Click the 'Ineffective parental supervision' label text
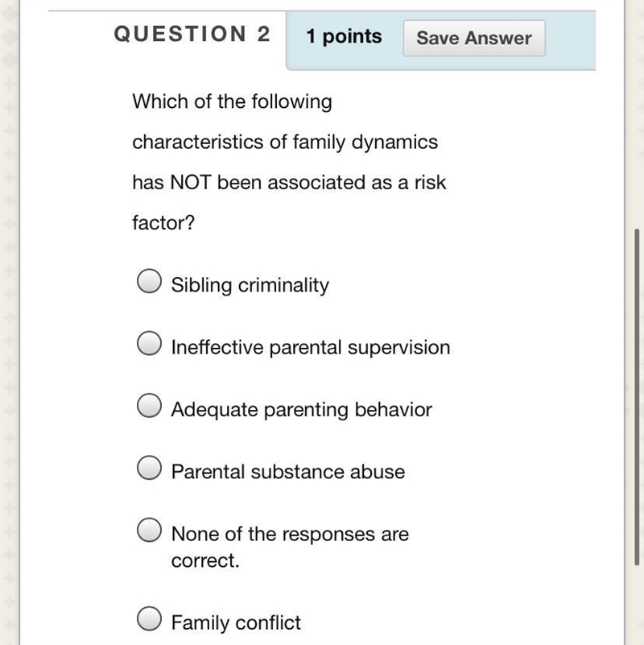Image resolution: width=644 pixels, height=645 pixels. 311,347
